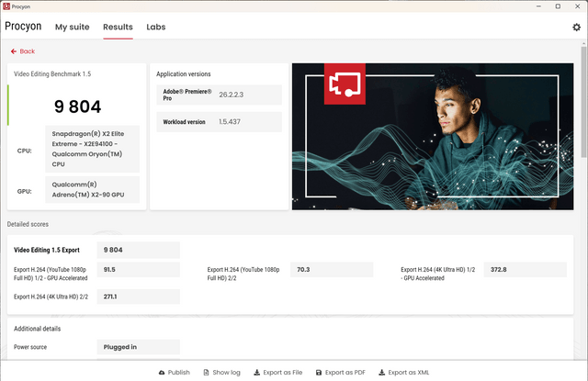Click the Video Editing Benchmark 1.5 title
The image size is (588, 381).
tap(52, 73)
